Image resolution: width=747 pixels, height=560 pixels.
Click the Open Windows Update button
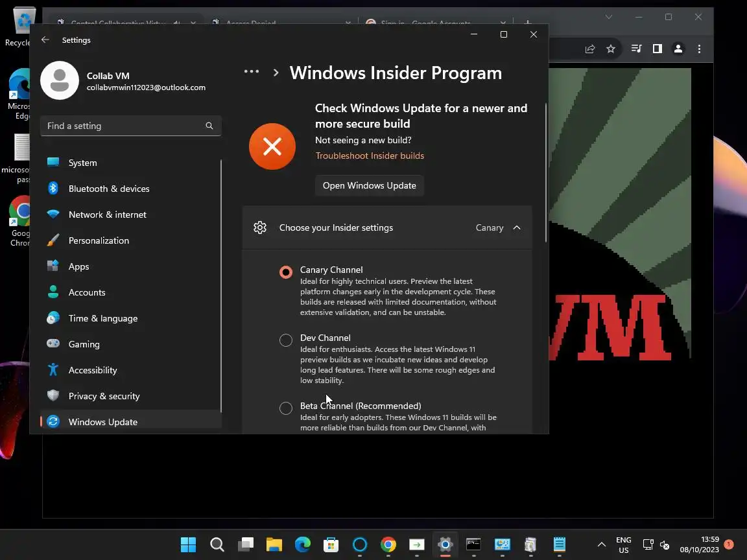point(369,186)
